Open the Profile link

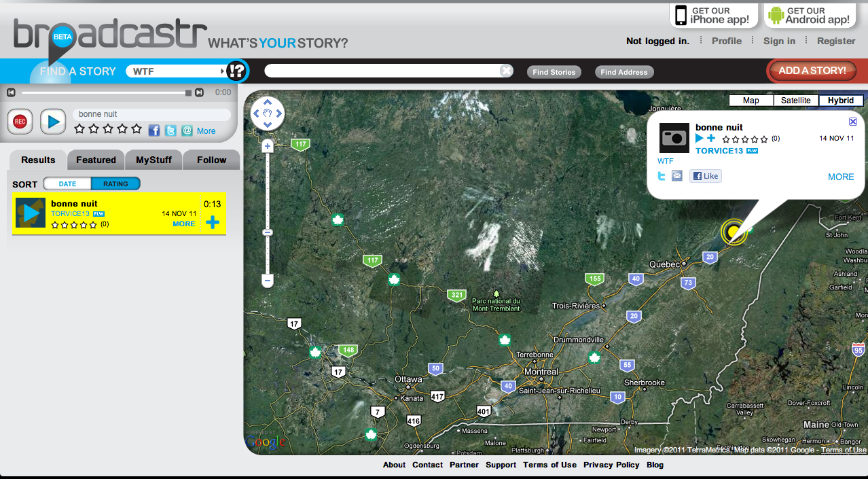click(727, 41)
